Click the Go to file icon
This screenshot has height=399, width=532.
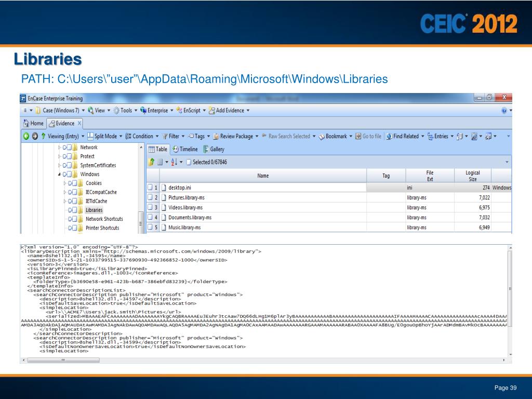358,136
